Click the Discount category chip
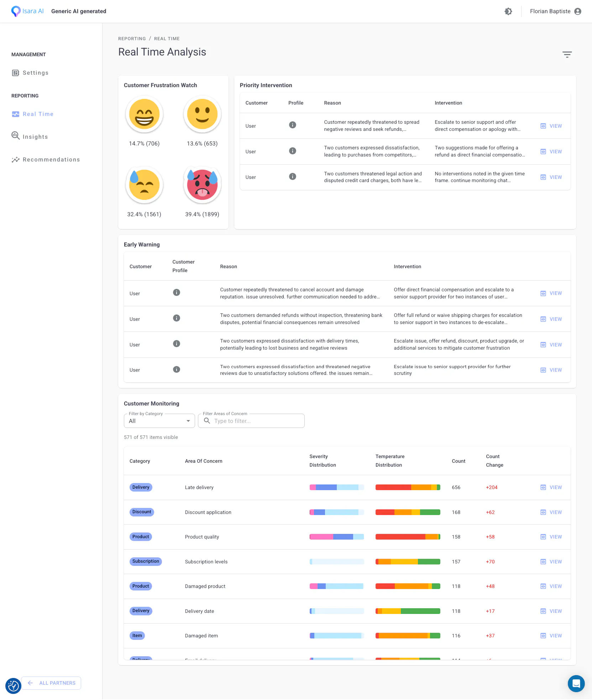 142,512
